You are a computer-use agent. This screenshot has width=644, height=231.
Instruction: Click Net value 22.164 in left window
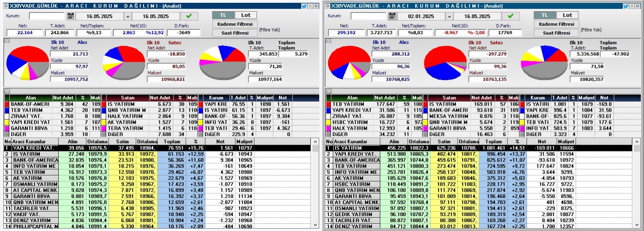25,33
